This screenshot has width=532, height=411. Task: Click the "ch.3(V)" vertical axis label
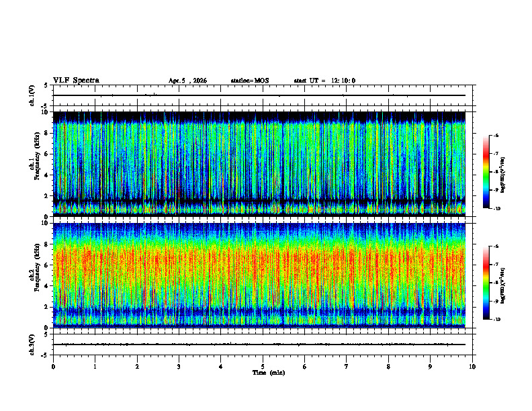click(32, 345)
